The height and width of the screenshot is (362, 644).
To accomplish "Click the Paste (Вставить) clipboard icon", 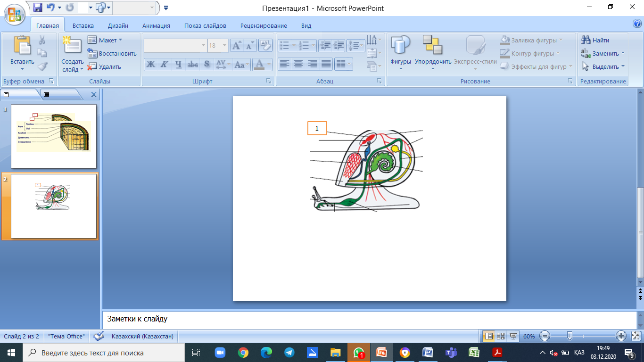I will [22, 46].
